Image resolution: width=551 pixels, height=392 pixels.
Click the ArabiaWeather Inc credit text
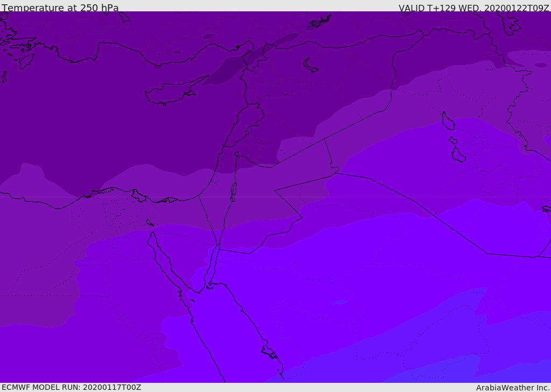512,388
